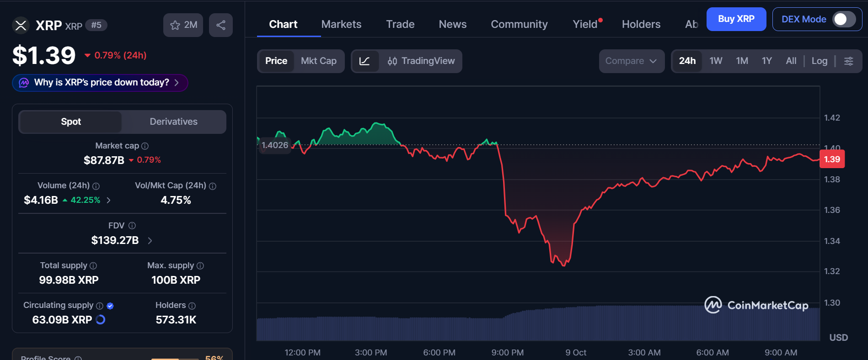Viewport: 868px width, 360px height.
Task: Click the Max. supply info icon
Action: (x=200, y=266)
